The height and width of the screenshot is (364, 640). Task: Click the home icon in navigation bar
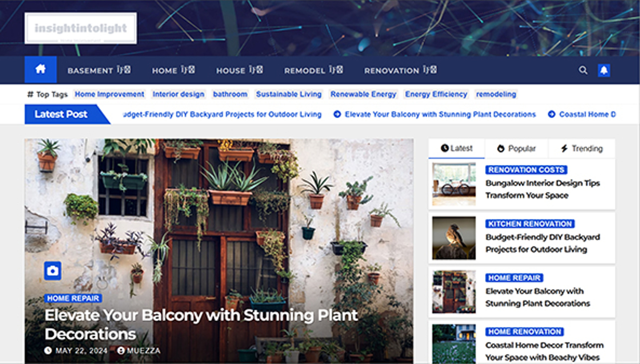click(x=40, y=69)
